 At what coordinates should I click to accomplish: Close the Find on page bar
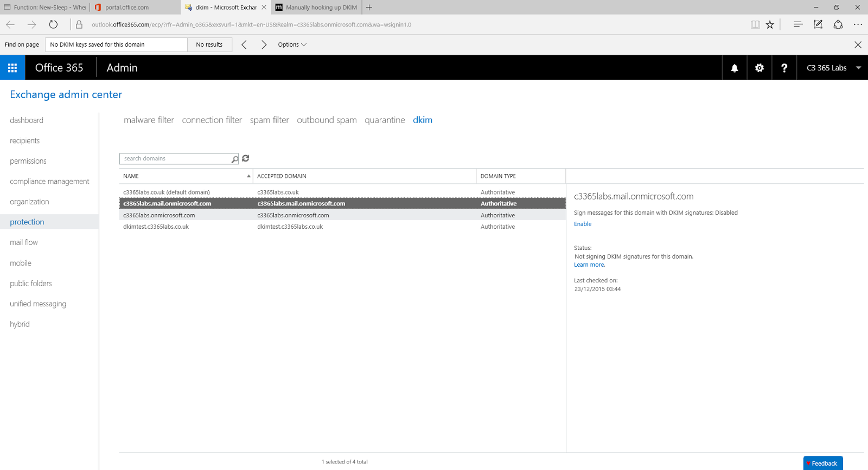point(858,44)
